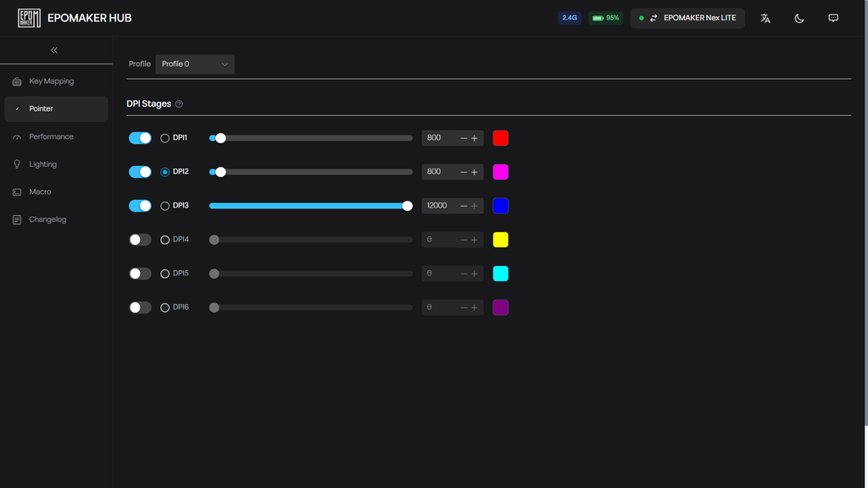Collapse the sidebar with the double chevron
This screenshot has width=868, height=488.
[54, 50]
